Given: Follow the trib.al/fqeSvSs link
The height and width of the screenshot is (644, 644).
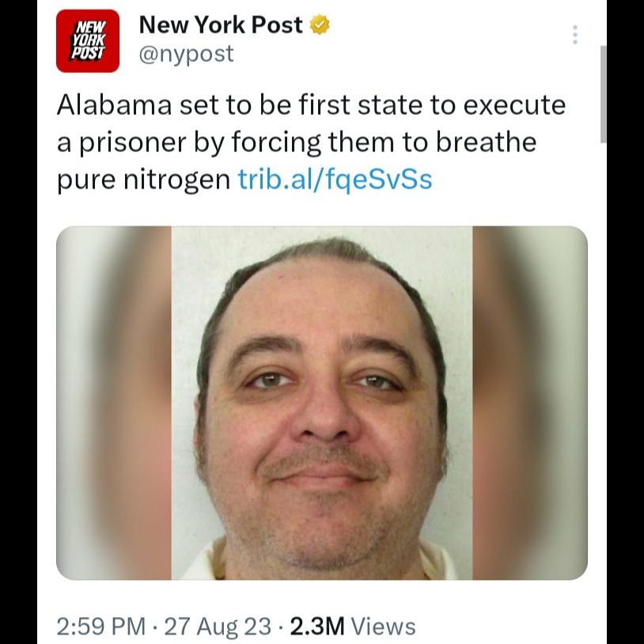Looking at the screenshot, I should [x=335, y=180].
